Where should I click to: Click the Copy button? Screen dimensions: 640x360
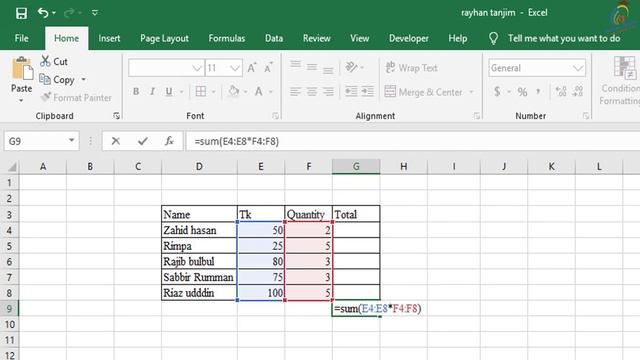pyautogui.click(x=57, y=80)
